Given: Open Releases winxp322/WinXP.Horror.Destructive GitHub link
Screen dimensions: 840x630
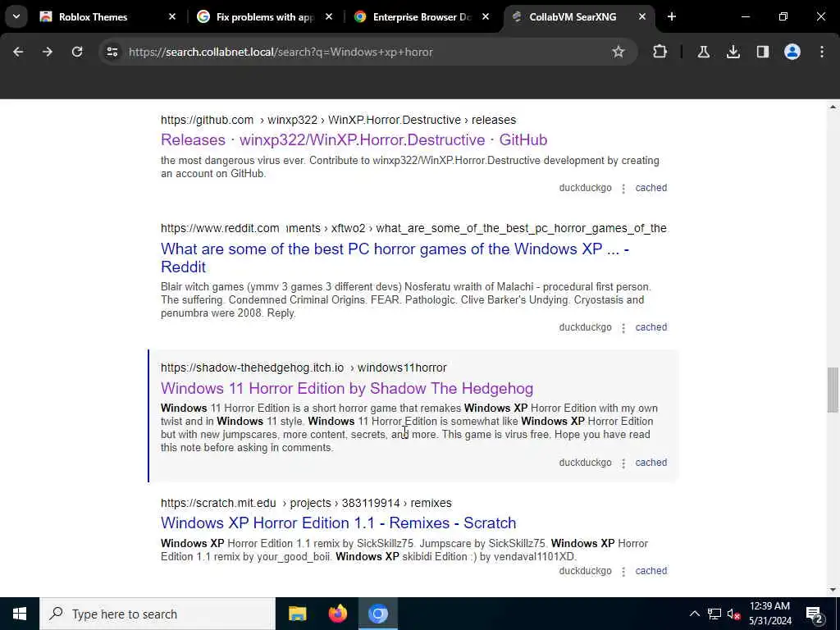Looking at the screenshot, I should point(354,139).
